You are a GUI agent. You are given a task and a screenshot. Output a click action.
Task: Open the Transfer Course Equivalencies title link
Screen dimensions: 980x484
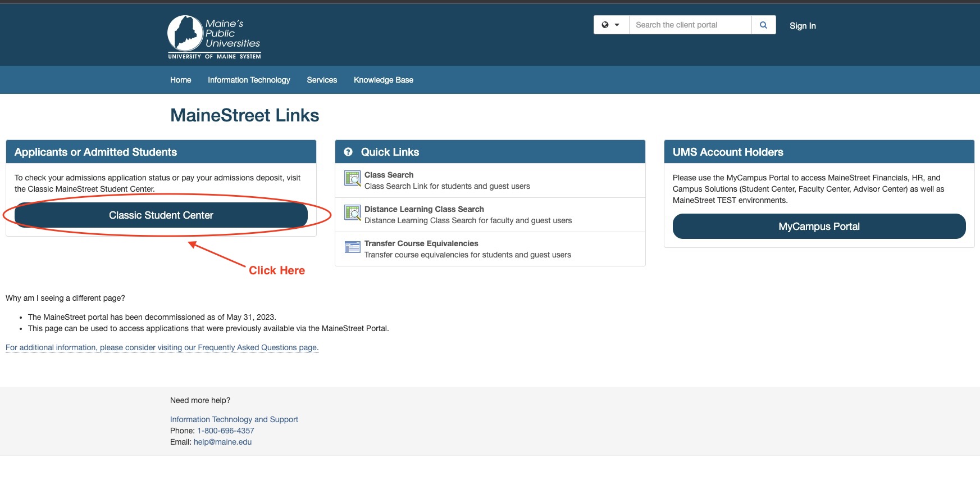point(421,243)
